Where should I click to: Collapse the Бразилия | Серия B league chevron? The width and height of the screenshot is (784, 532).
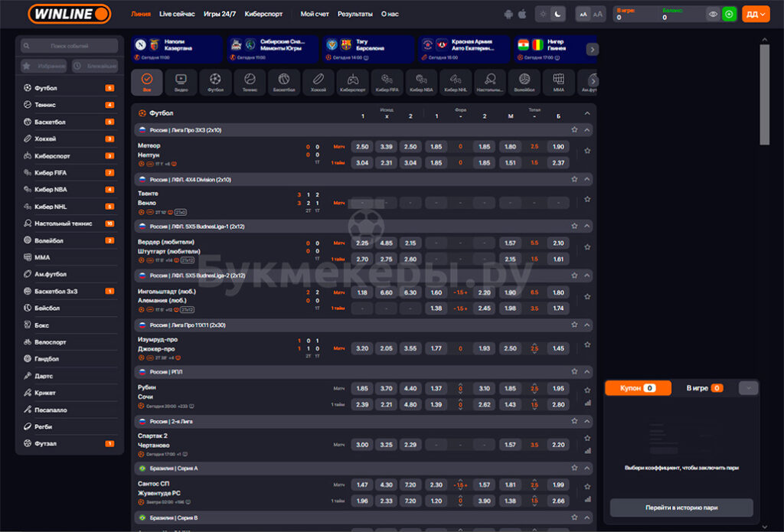click(x=587, y=517)
